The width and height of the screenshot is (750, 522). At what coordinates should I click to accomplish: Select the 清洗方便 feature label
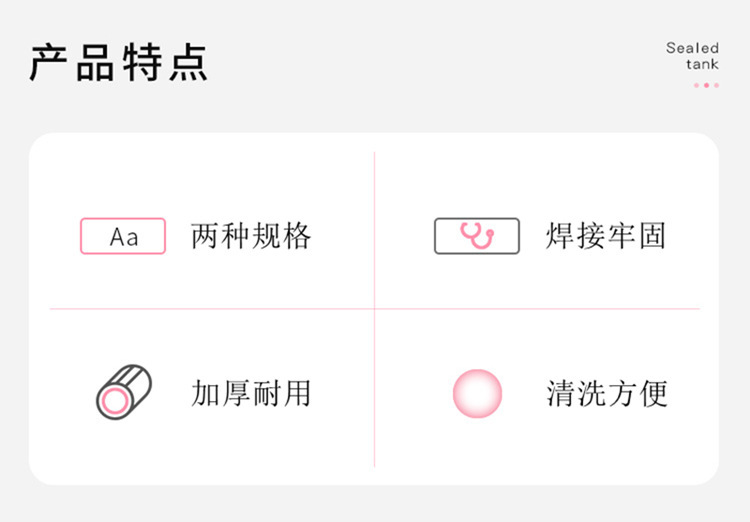607,393
